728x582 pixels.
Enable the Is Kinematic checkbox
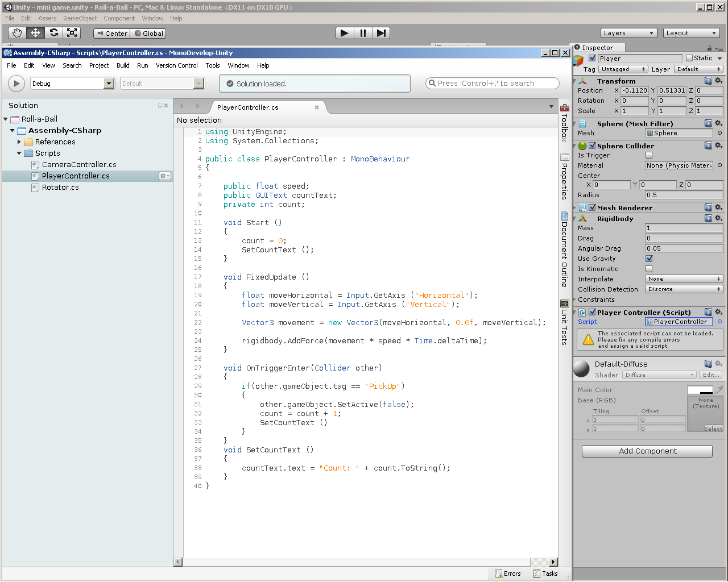(x=649, y=269)
